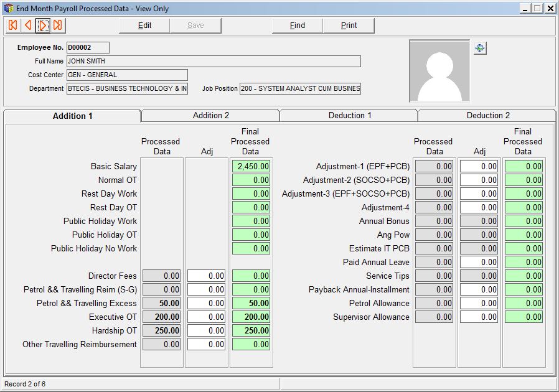Select the Cost Center field

tap(127, 75)
